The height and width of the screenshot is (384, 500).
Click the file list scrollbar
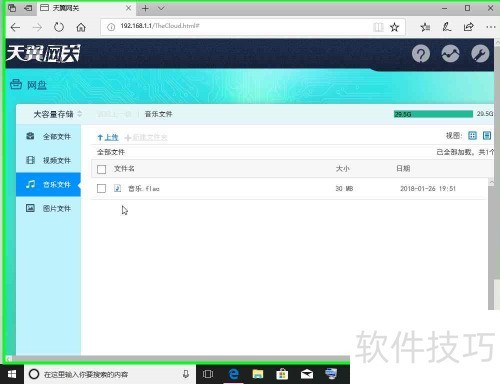491,245
